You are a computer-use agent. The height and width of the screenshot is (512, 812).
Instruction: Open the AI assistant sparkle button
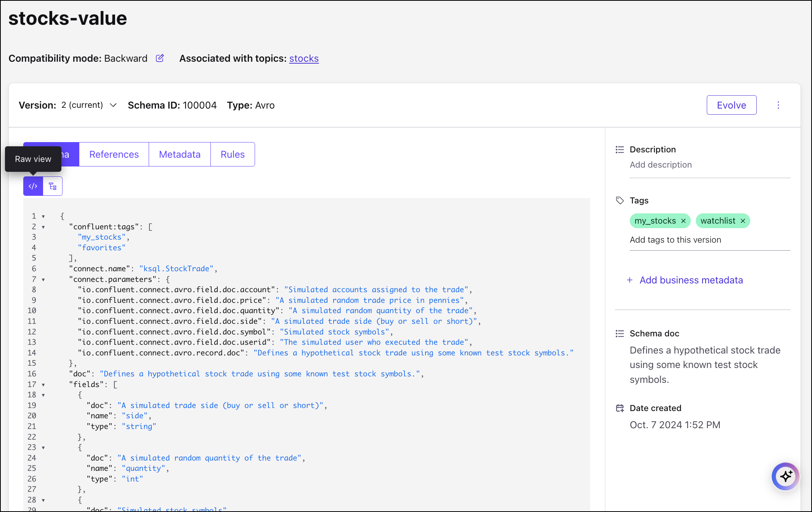(785, 476)
